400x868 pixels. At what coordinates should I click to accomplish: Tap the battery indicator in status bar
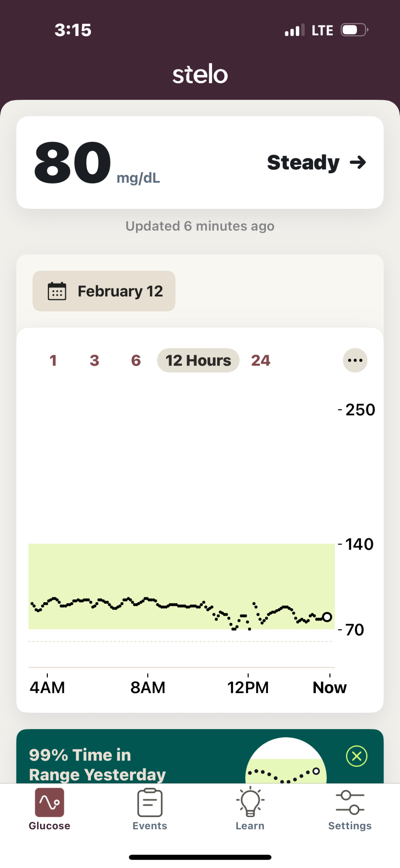click(x=354, y=30)
